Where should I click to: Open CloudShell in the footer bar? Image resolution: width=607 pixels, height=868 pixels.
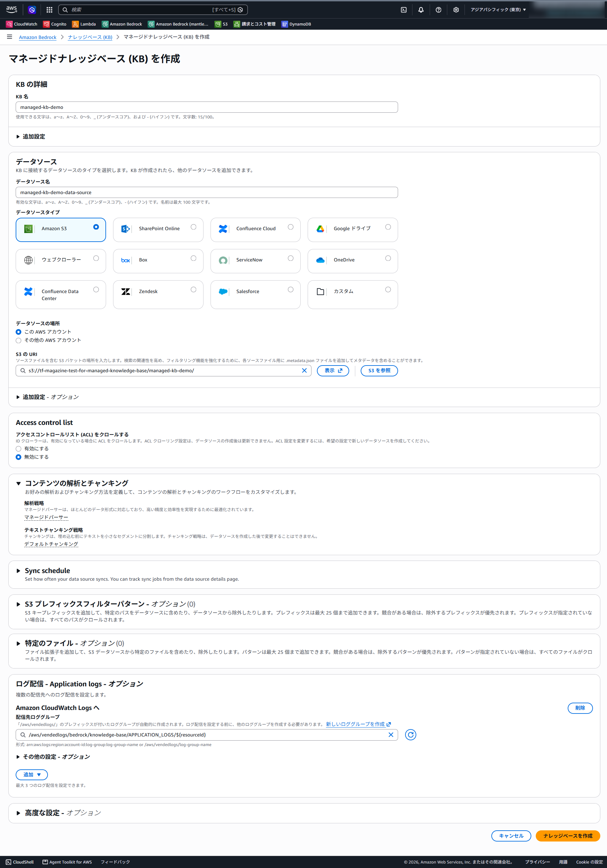tap(20, 862)
